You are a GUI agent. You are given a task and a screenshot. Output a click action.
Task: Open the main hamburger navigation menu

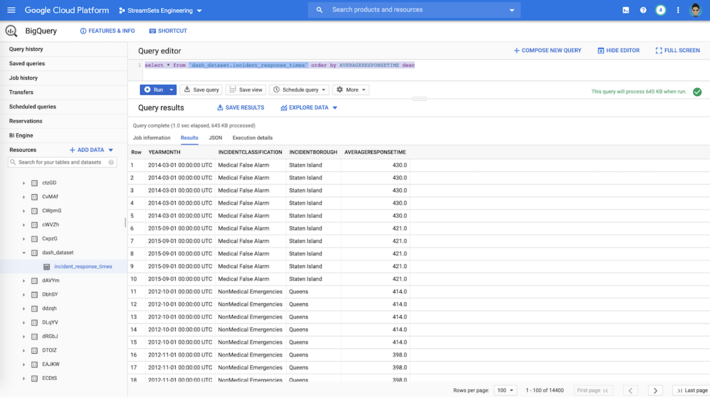coord(11,10)
